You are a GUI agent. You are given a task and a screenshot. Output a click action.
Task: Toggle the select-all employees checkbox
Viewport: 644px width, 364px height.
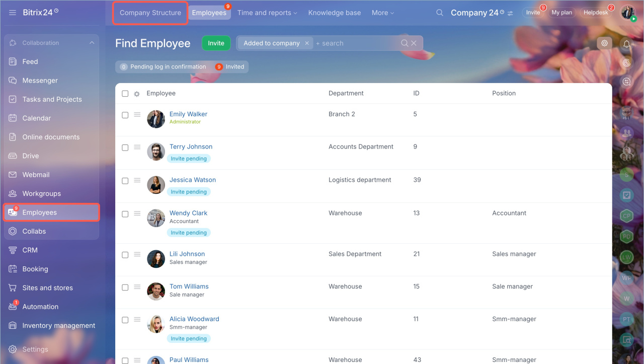coord(125,94)
